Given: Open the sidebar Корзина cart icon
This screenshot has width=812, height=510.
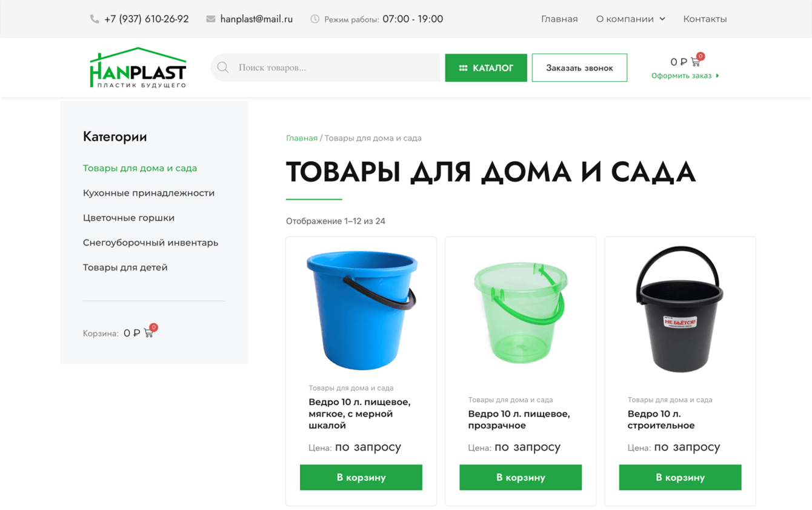Looking at the screenshot, I should tap(148, 332).
